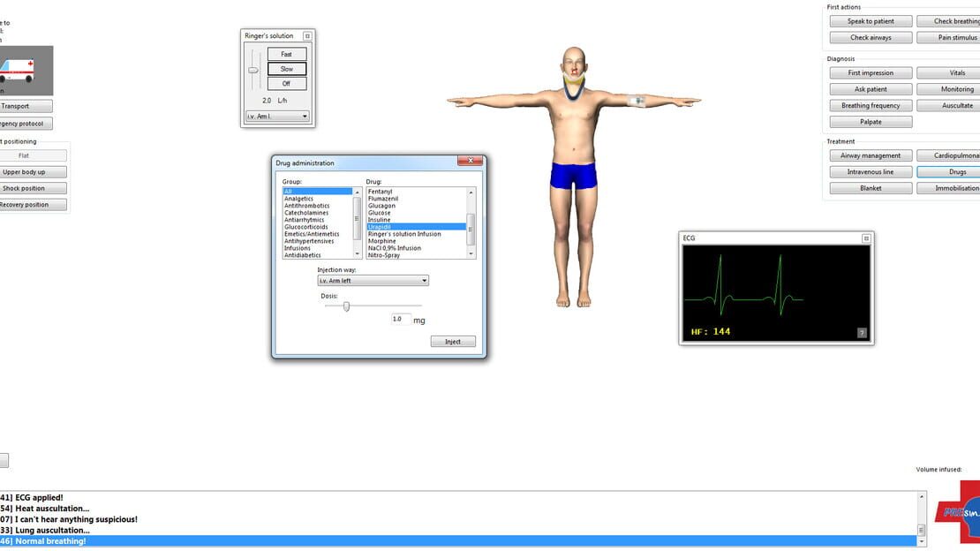Click the Palpate button
Viewport: 980px width, 551px height.
871,122
